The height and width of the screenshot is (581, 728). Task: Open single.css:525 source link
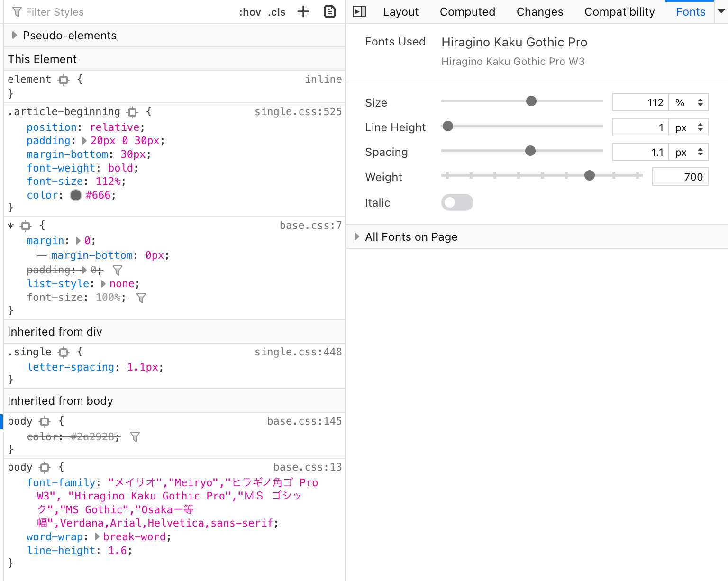coord(298,112)
